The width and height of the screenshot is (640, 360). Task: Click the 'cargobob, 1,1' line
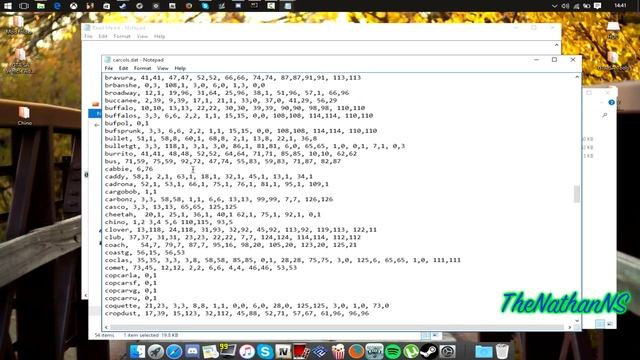point(131,191)
